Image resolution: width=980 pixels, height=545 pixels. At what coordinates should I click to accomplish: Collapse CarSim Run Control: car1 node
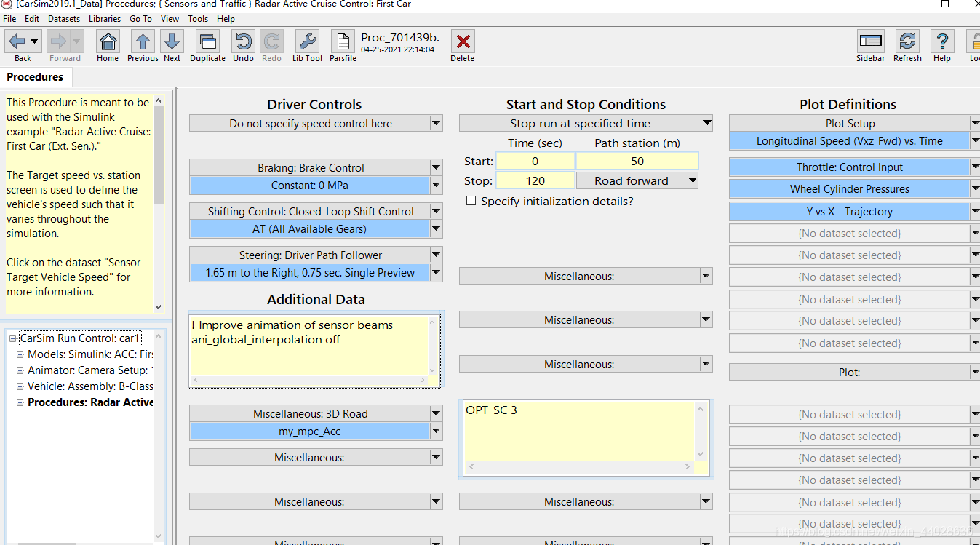[12, 338]
